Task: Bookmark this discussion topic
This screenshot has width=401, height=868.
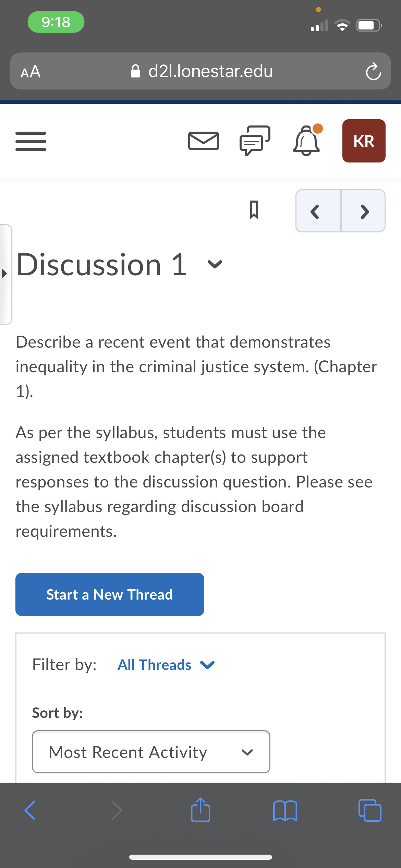Action: pos(254,210)
